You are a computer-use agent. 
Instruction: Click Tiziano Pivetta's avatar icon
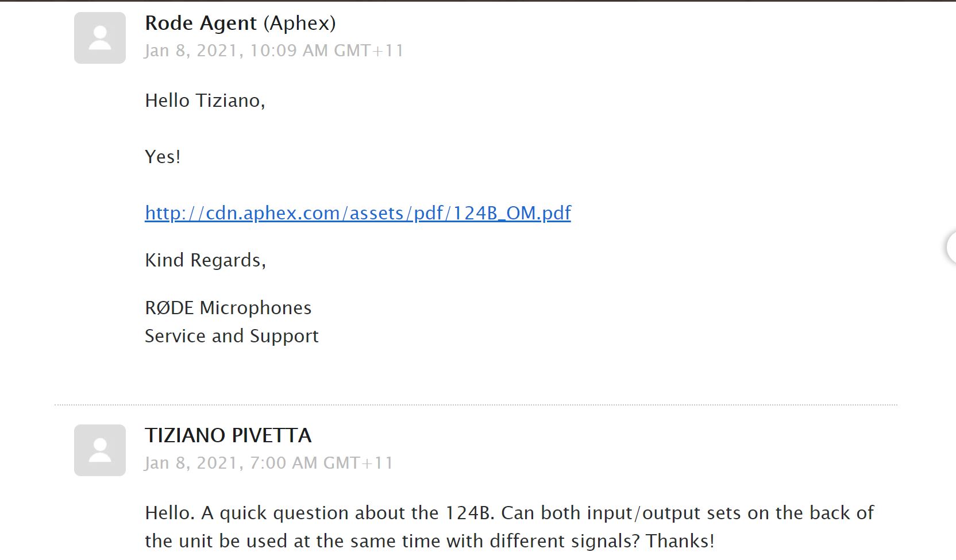pyautogui.click(x=100, y=450)
